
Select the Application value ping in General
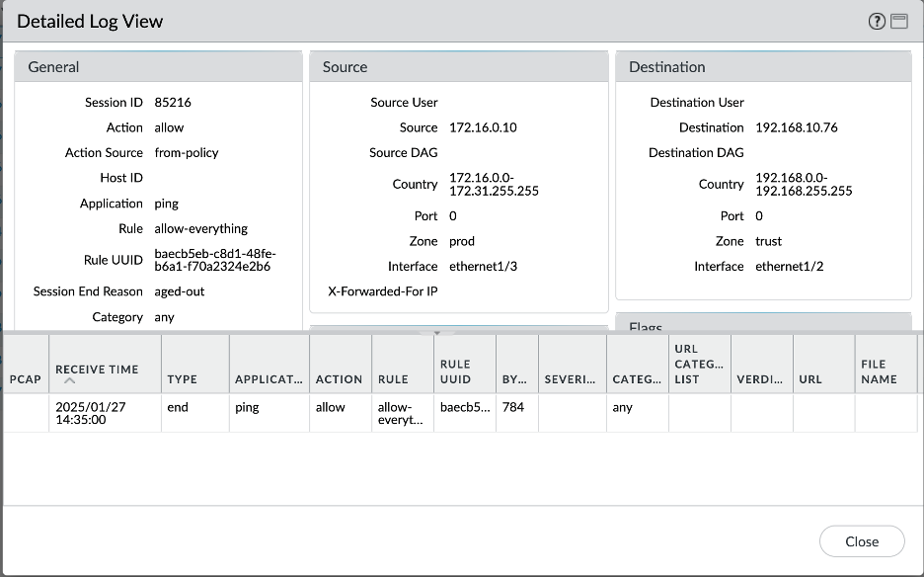tap(166, 205)
